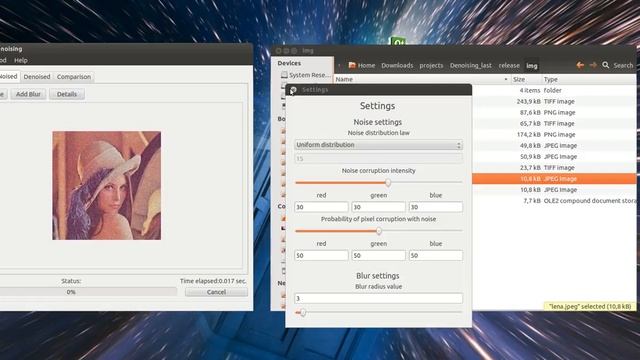Select the 7,7 kB OLE2 compound document row
640x360 pixels.
(554, 201)
